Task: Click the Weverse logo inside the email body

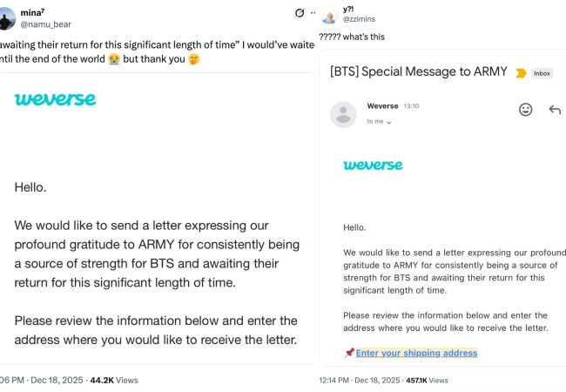Action: tap(373, 165)
